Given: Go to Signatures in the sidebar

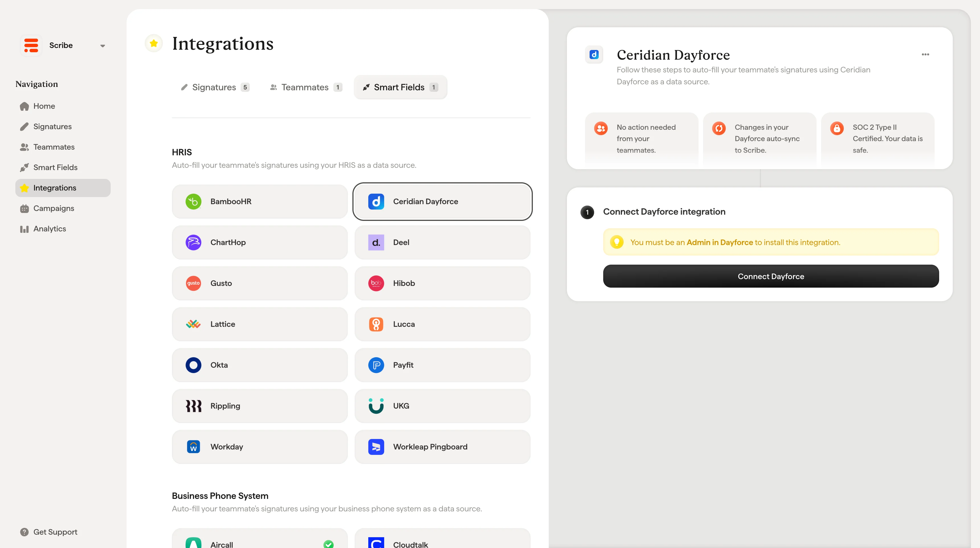Looking at the screenshot, I should point(63,126).
